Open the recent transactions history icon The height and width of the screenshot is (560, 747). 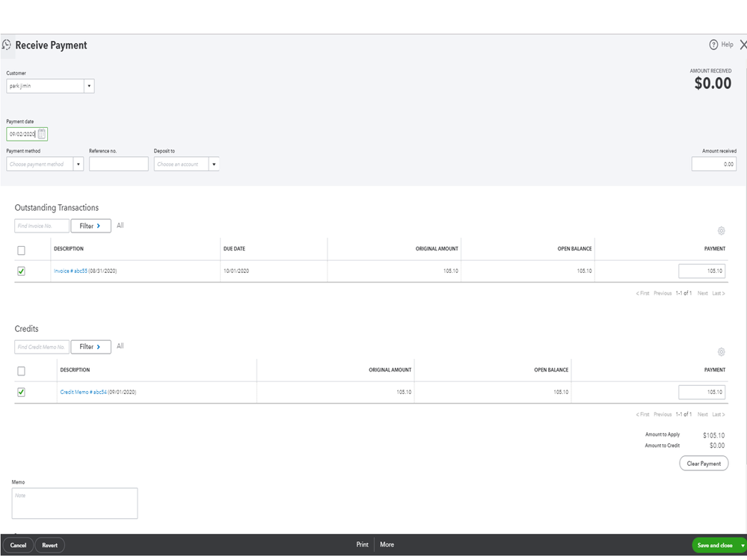(x=7, y=45)
